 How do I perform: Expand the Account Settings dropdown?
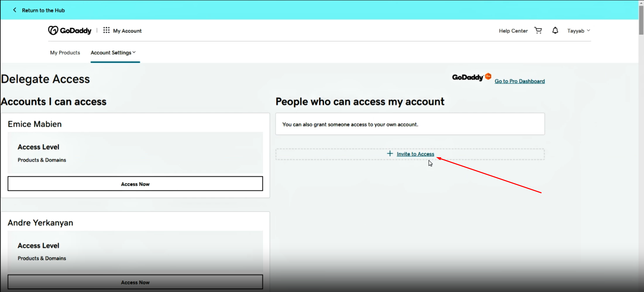click(113, 53)
